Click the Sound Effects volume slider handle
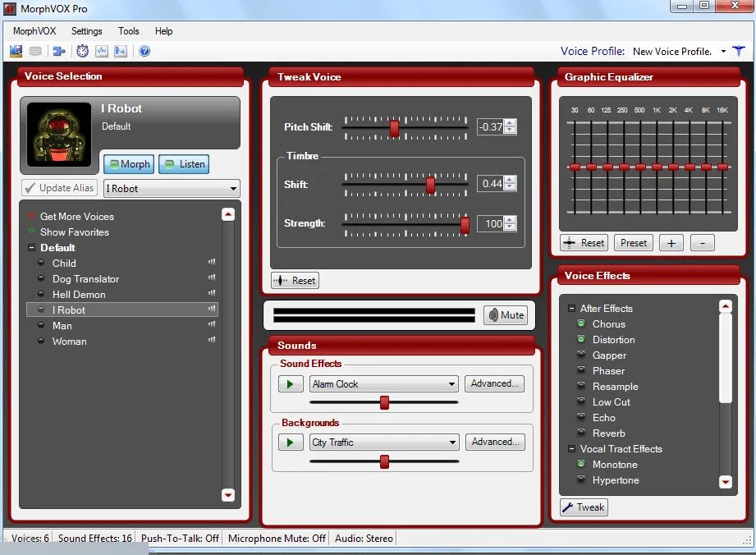 (384, 402)
